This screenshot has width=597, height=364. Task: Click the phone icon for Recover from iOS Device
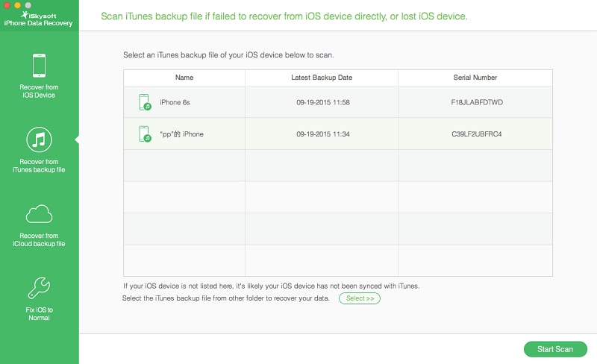point(39,66)
